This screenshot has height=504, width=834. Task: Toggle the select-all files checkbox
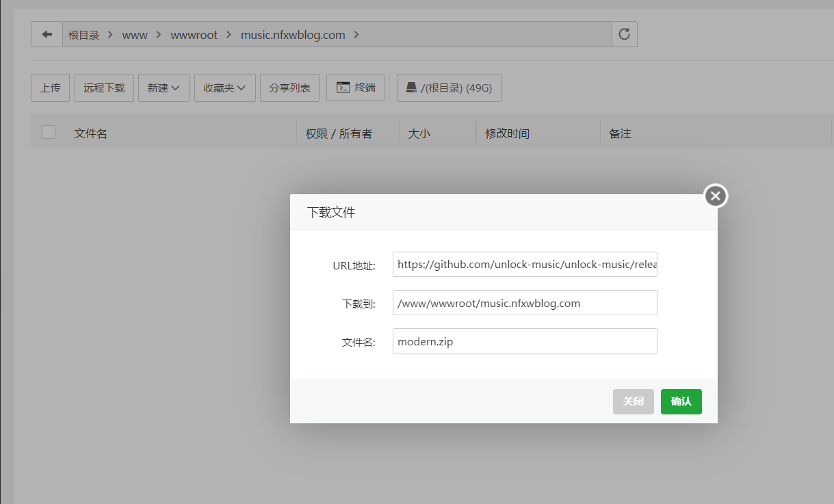[x=48, y=132]
